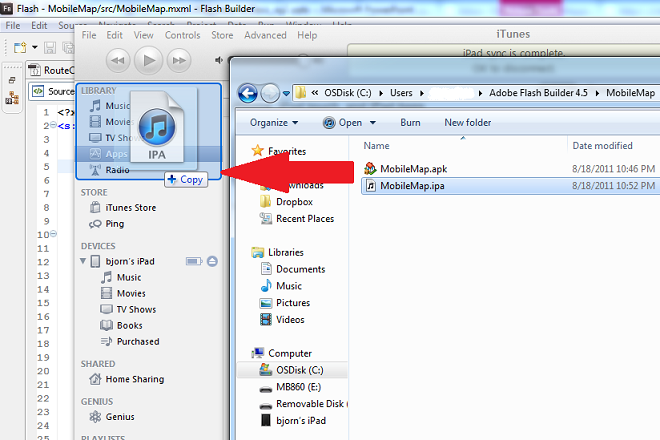Click Explorer forward navigation button
The image size is (660, 440).
[270, 93]
